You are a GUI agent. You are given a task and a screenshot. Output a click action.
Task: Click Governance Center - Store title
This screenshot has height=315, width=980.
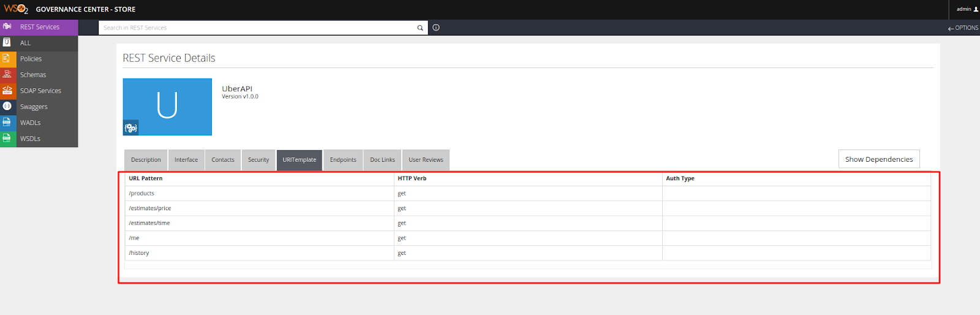coord(86,9)
